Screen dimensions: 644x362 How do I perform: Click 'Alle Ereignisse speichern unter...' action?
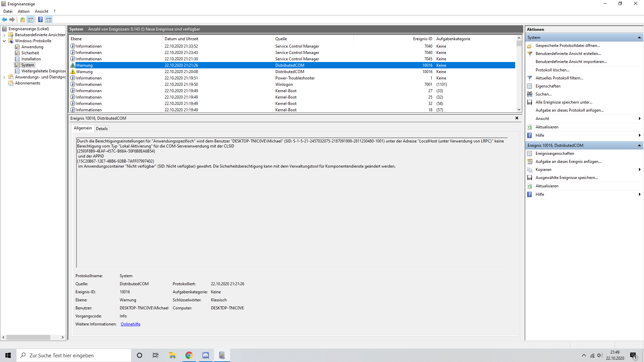(x=563, y=102)
